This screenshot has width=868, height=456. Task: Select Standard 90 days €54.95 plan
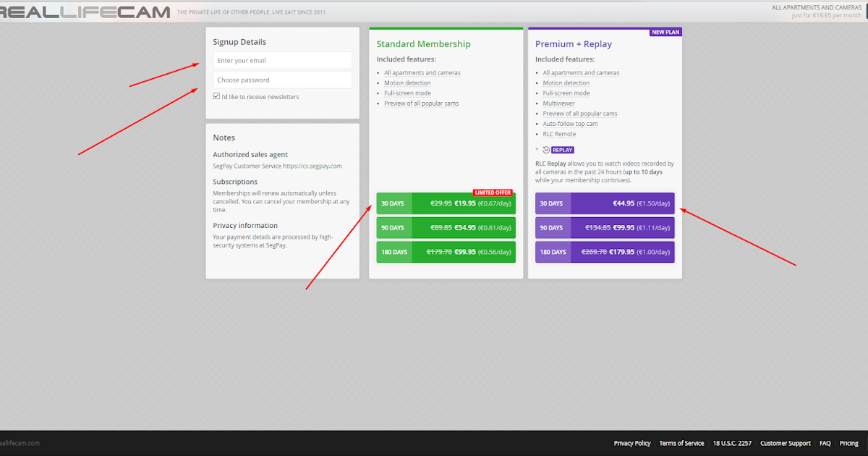tap(446, 227)
